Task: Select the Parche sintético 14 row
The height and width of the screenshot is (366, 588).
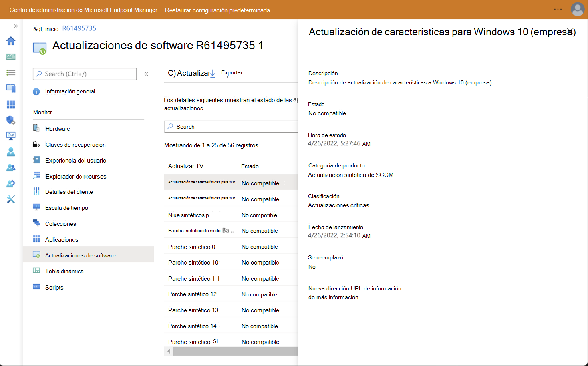Action: coord(231,326)
